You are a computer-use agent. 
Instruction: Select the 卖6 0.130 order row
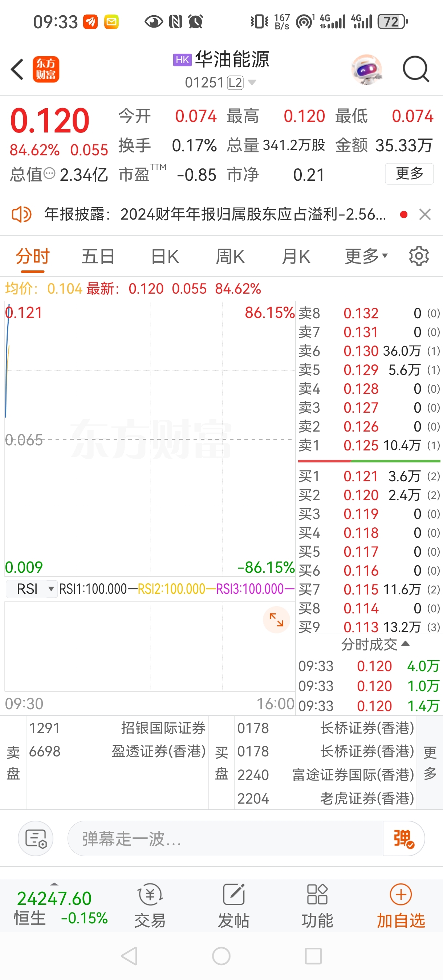369,351
